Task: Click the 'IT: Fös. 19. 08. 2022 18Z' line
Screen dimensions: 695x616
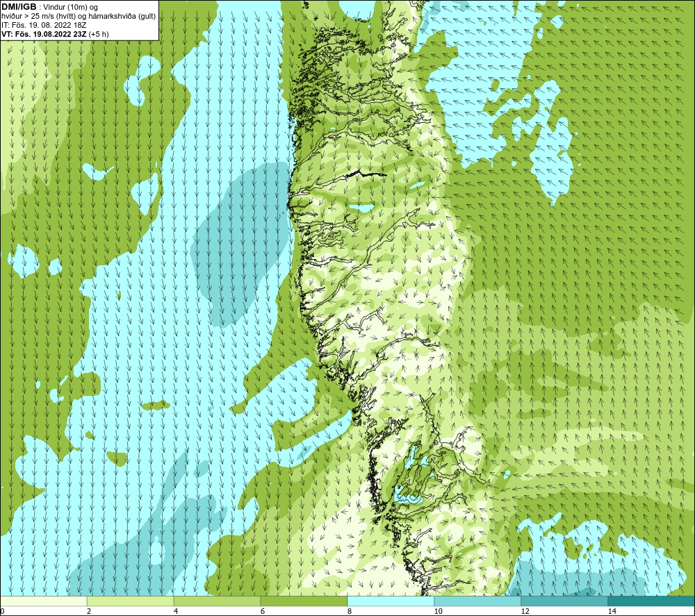Action: 43,25
